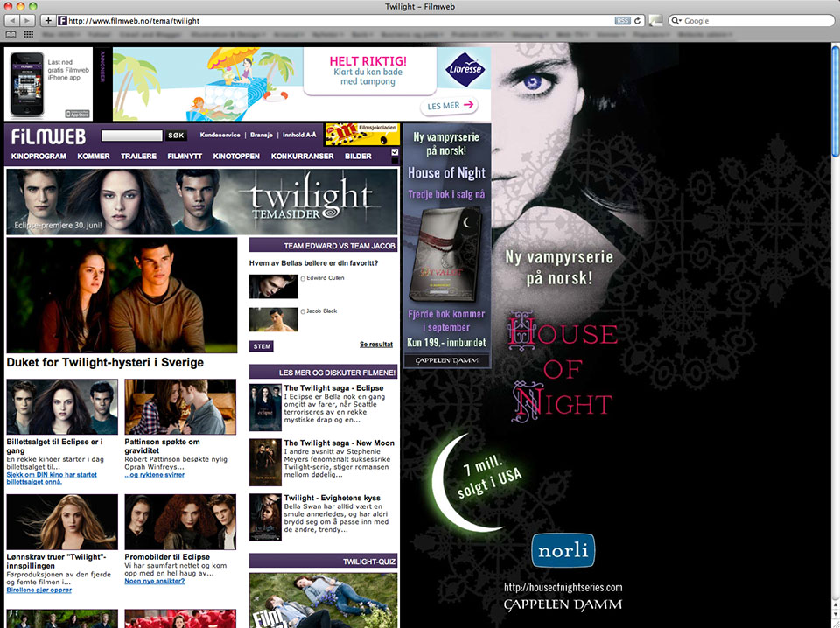This screenshot has width=840, height=628.
Task: Open Lønnskrav truer Twilight-innspillingen article
Action: 56,561
